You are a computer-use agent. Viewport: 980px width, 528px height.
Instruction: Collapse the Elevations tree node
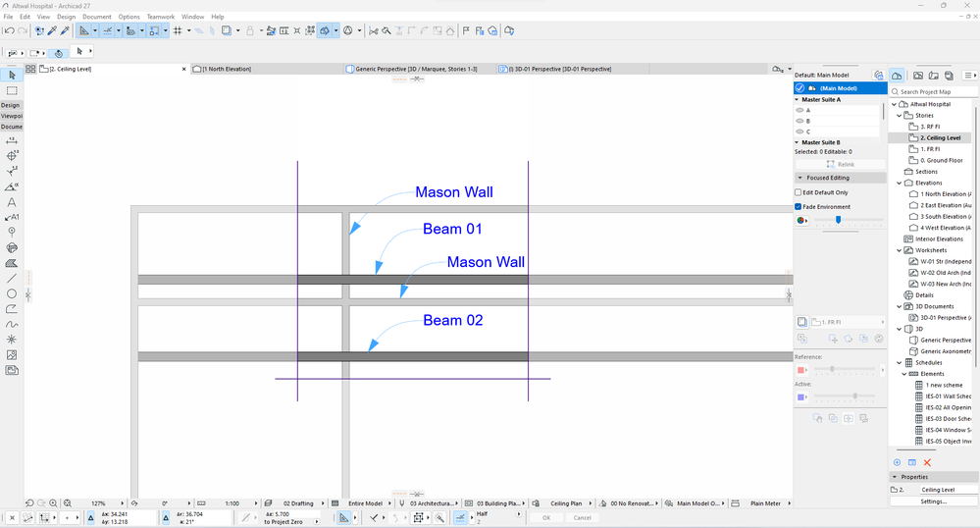(900, 183)
